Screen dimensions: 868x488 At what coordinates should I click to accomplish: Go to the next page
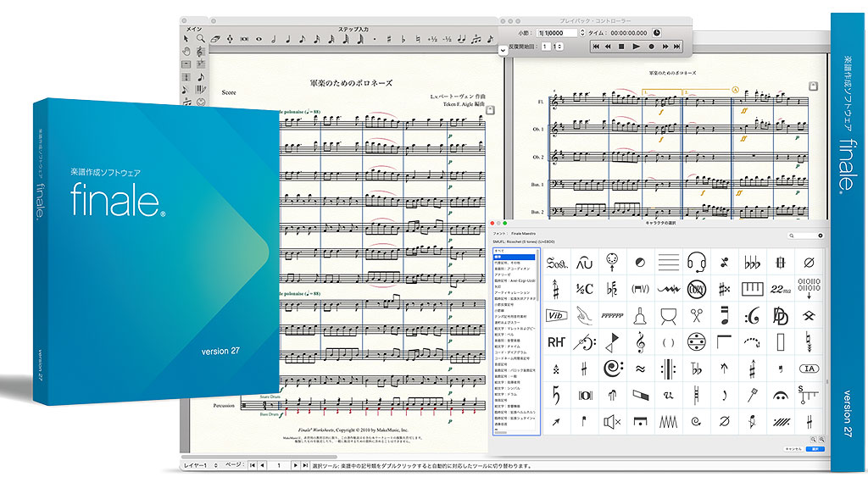coord(295,466)
